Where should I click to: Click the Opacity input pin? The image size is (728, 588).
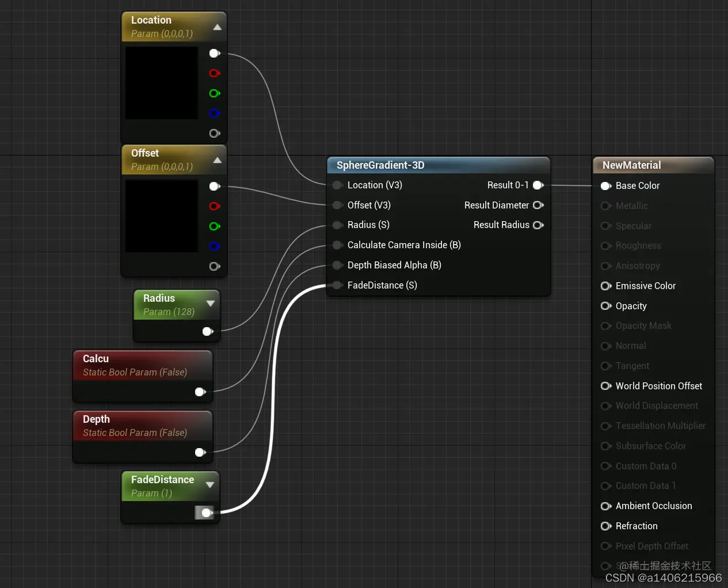coord(606,306)
